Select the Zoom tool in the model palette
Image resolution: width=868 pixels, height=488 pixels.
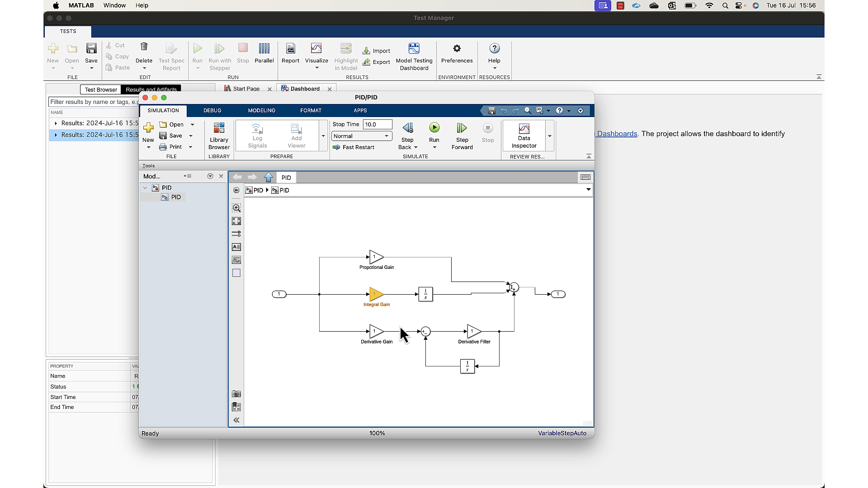(x=236, y=208)
